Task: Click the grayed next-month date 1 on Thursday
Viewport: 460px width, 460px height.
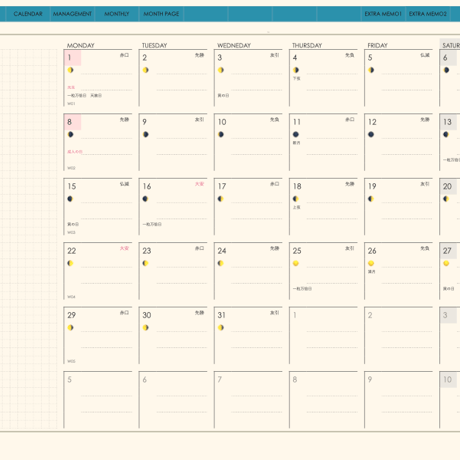Action: [295, 315]
